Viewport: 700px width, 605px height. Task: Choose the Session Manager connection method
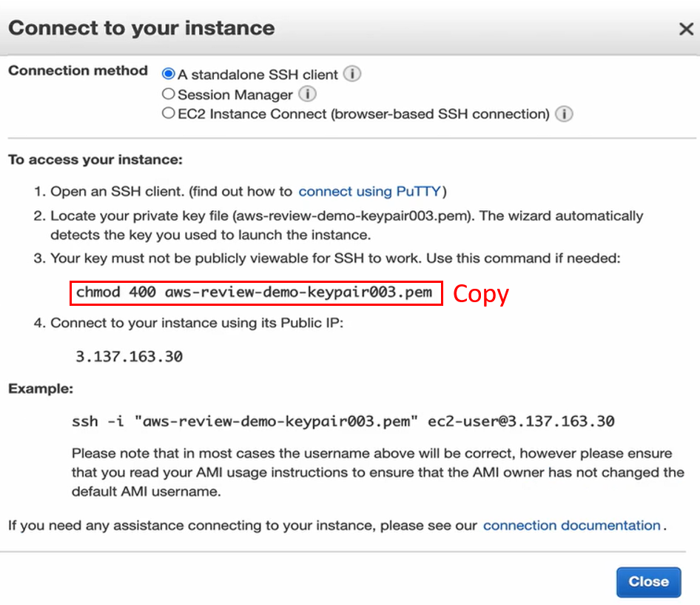169,94
